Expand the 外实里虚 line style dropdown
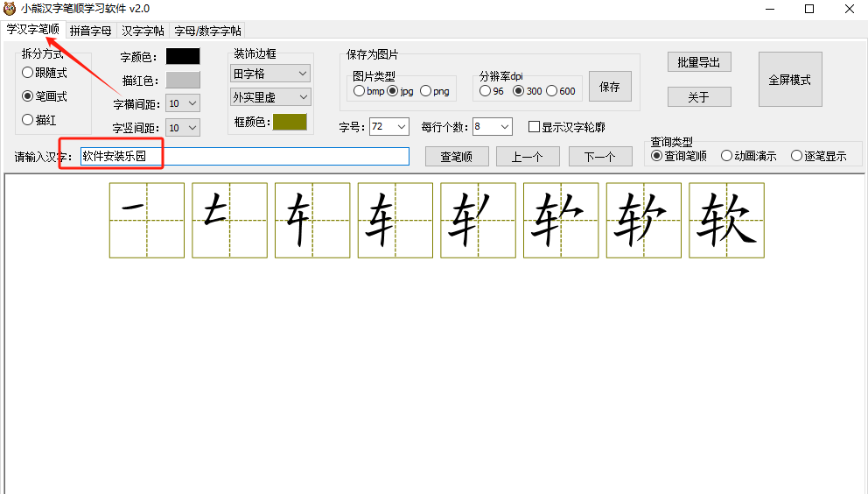The width and height of the screenshot is (868, 494). 270,97
